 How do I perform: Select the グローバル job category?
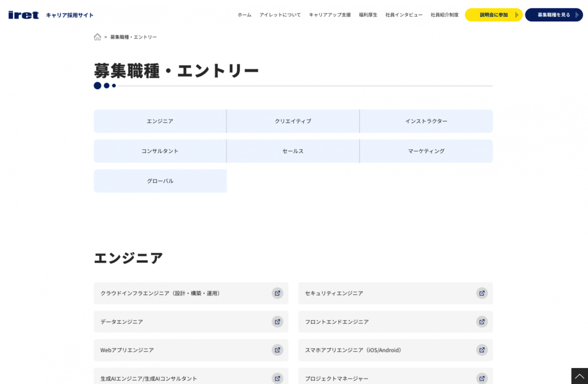tap(160, 181)
